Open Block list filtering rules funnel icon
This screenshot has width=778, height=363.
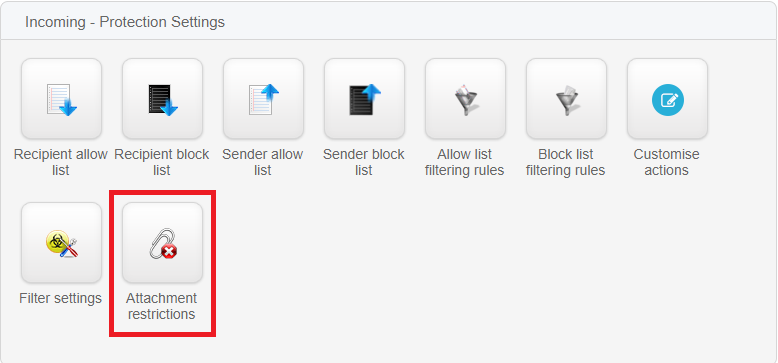point(566,99)
